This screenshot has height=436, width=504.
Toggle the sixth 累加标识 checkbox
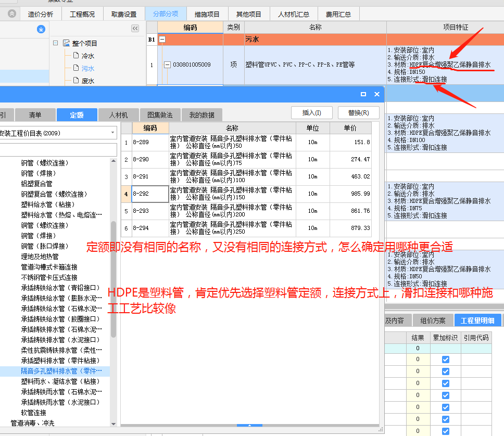coord(446,419)
